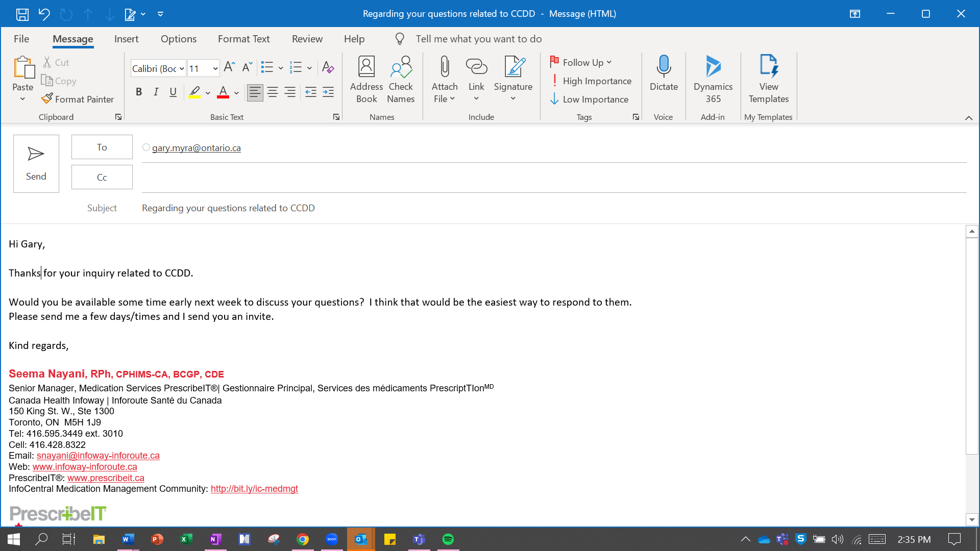Run Check Names
Image resolution: width=980 pixels, height=551 pixels.
coord(401,80)
